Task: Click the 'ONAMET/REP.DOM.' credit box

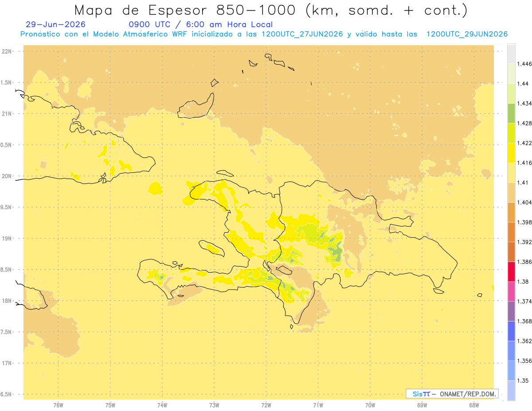Action: tap(452, 394)
